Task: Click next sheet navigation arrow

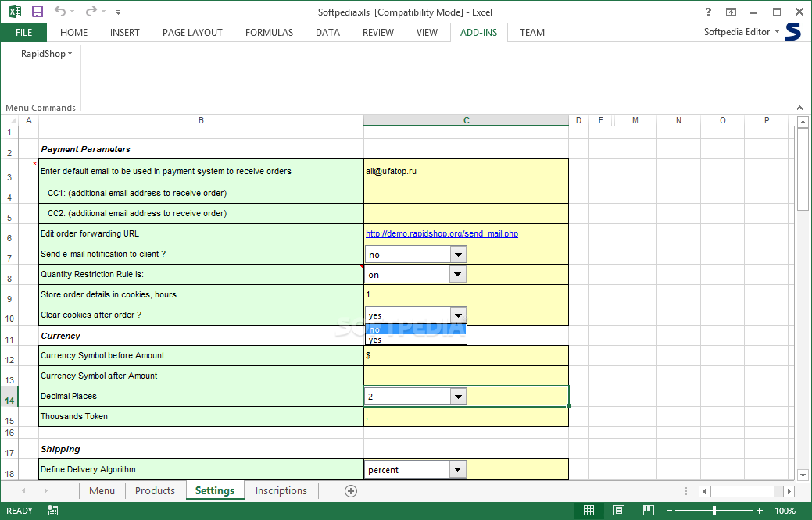Action: click(x=45, y=490)
